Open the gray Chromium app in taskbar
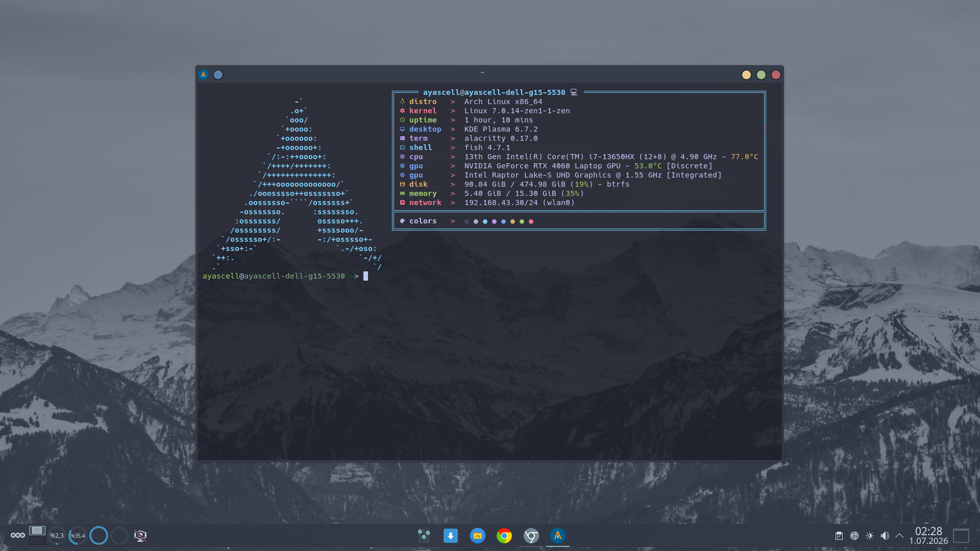Viewport: 980px width, 551px height. (531, 536)
